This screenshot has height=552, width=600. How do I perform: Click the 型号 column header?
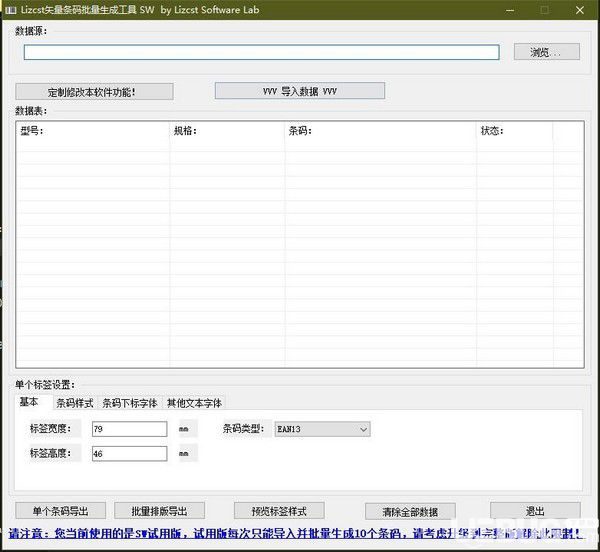point(93,131)
